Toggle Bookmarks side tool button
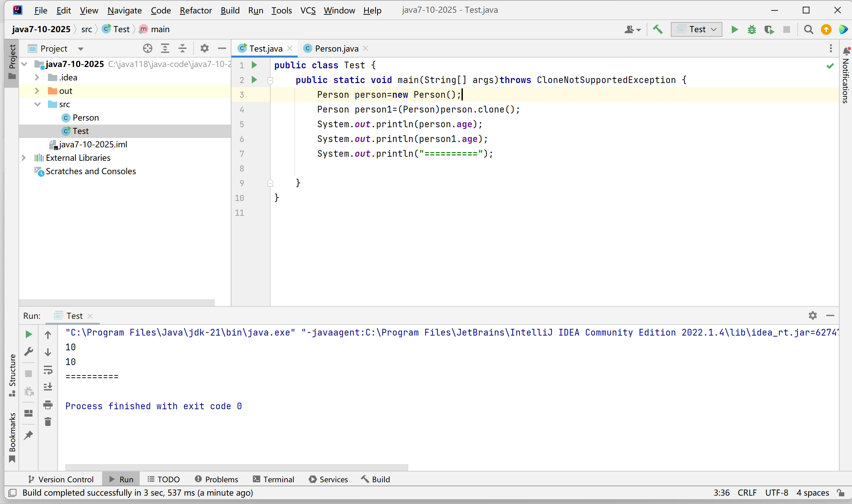The width and height of the screenshot is (852, 504). pos(12,438)
